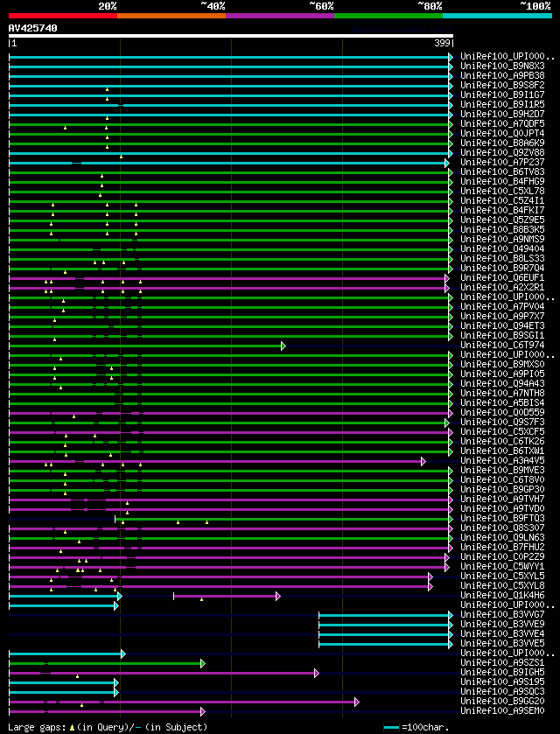Click the purple bar of C5XYL8 row

tap(219, 586)
